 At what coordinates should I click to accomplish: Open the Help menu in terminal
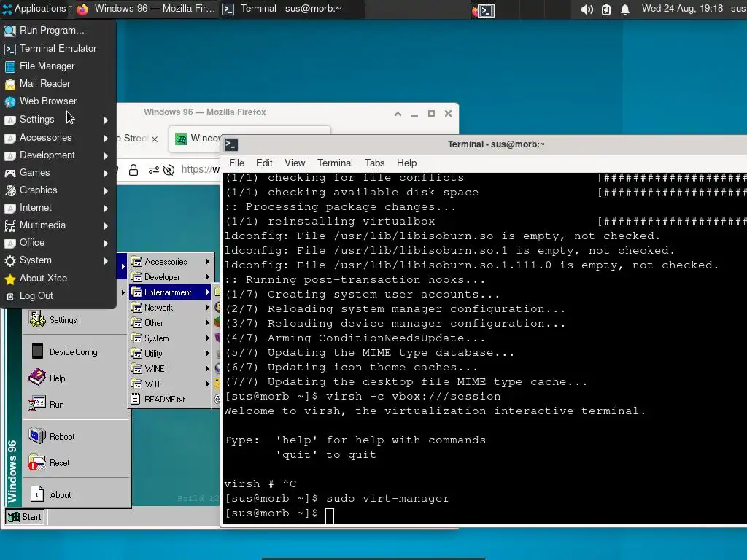406,163
